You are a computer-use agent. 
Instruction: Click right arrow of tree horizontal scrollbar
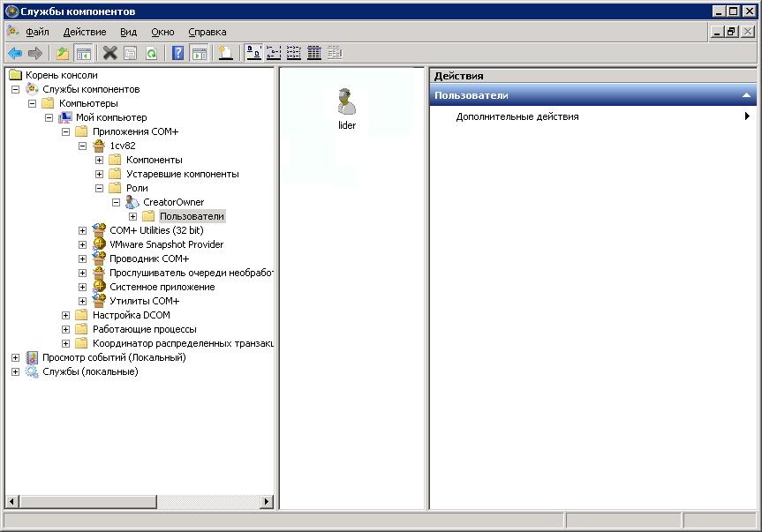[x=267, y=502]
